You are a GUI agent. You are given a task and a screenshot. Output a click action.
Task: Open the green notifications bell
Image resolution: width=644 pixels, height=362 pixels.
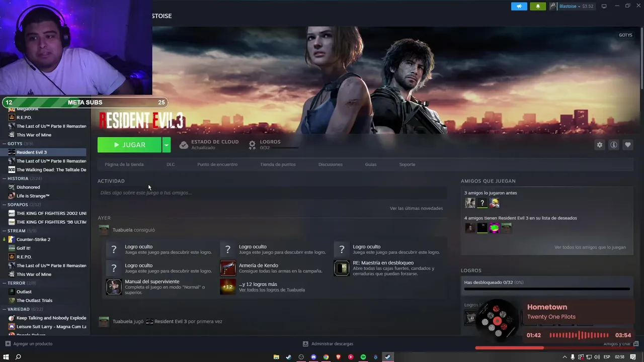538,6
